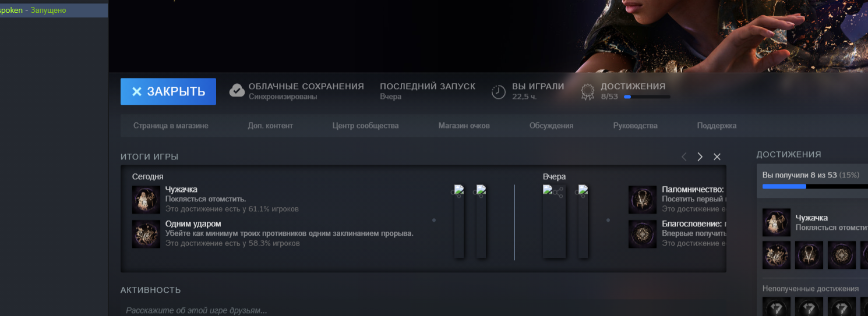Open Магазин очков
This screenshot has width=868, height=316.
click(464, 126)
